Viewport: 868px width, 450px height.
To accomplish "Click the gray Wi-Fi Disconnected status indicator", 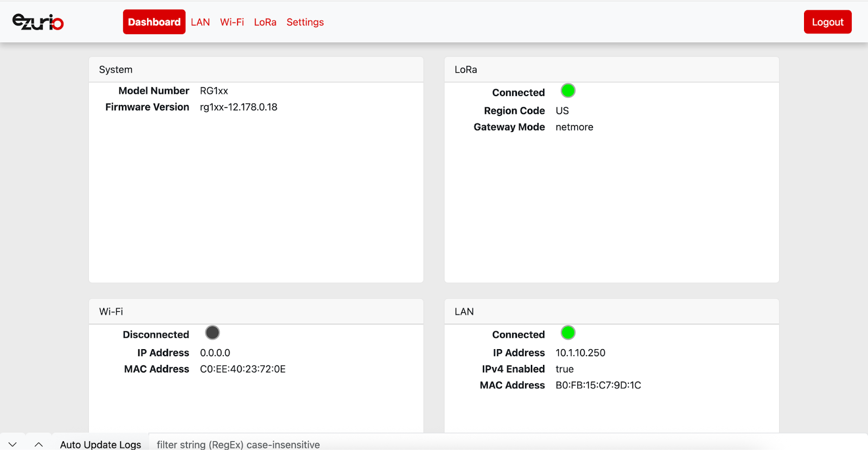I will tap(213, 332).
